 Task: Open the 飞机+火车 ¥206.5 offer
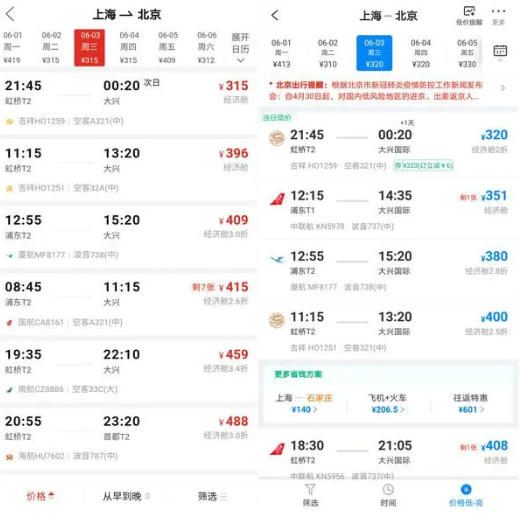pos(388,403)
